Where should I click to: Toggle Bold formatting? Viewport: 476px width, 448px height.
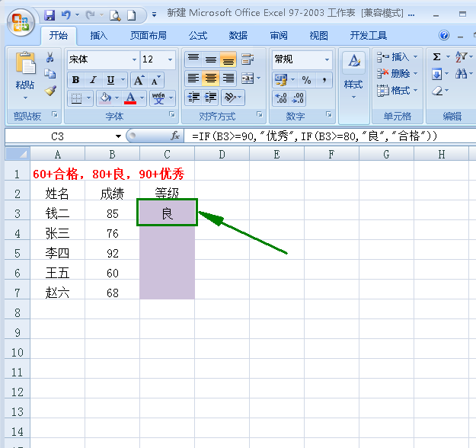pos(76,80)
